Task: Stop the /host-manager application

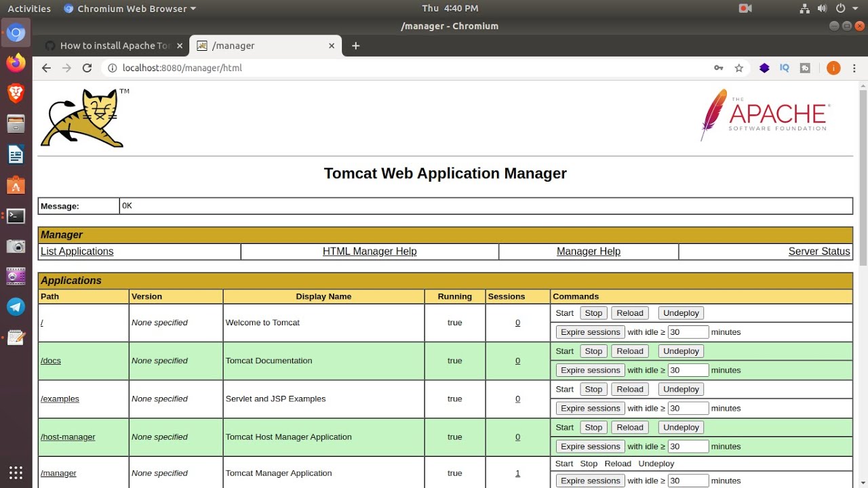Action: point(593,428)
